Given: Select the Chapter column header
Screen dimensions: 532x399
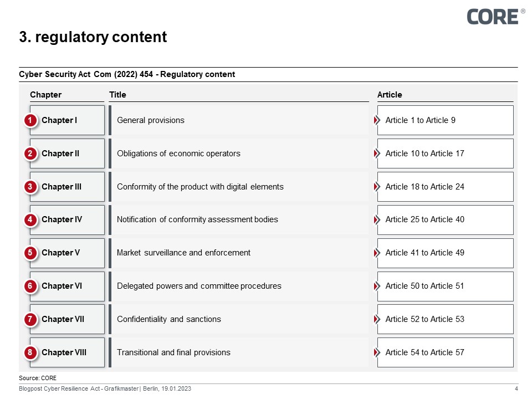Looking at the screenshot, I should pos(46,94).
